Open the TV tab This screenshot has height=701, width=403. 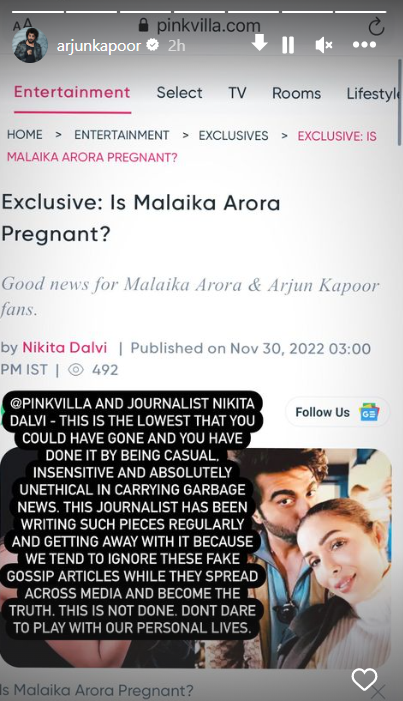point(237,93)
